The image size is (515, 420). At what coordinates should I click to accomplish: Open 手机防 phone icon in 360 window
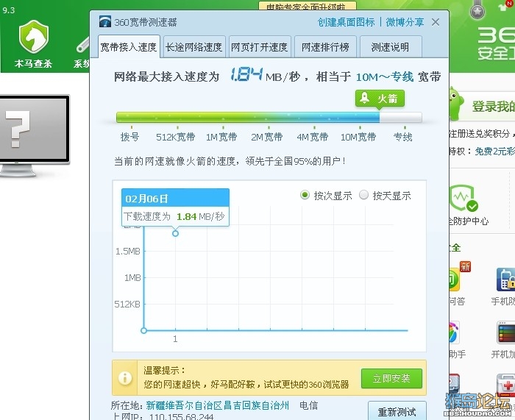pyautogui.click(x=506, y=280)
